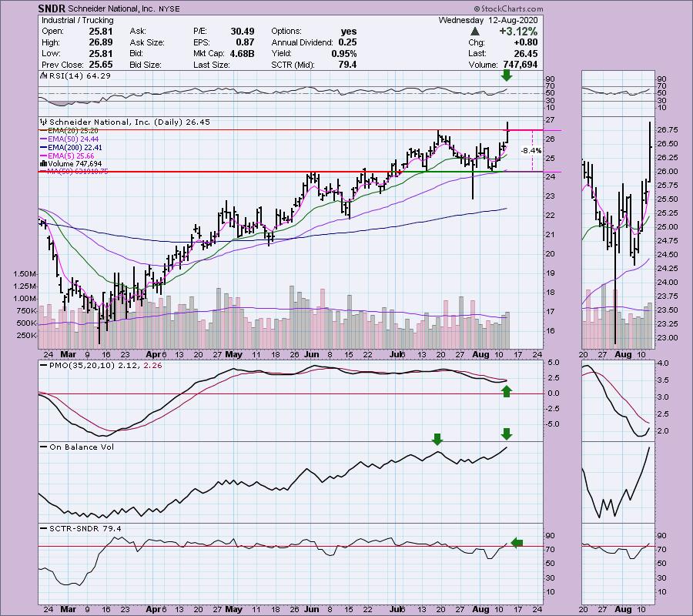693x616 pixels.
Task: Click the header Volume value 747,694
Action: [x=521, y=65]
